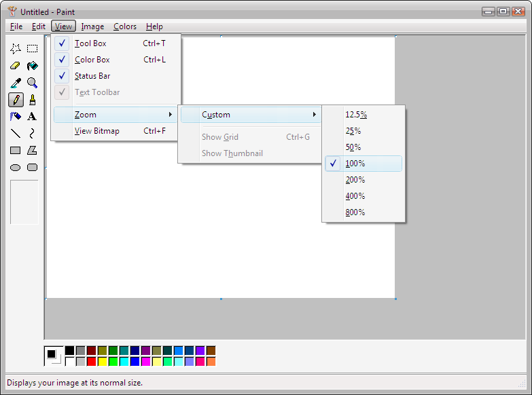532x395 pixels.
Task: Click the grayed Show Thumbnail entry
Action: click(251, 153)
